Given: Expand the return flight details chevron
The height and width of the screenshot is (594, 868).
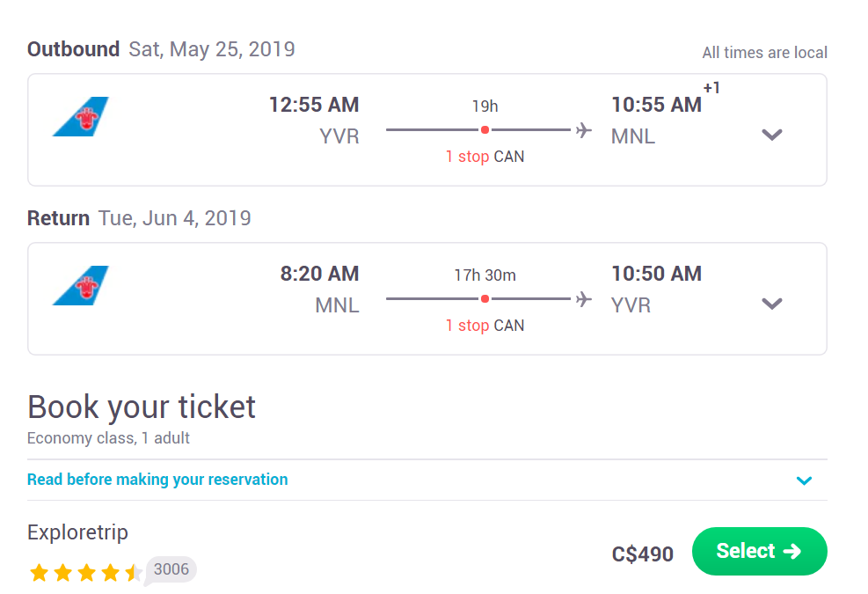Looking at the screenshot, I should coord(771,304).
